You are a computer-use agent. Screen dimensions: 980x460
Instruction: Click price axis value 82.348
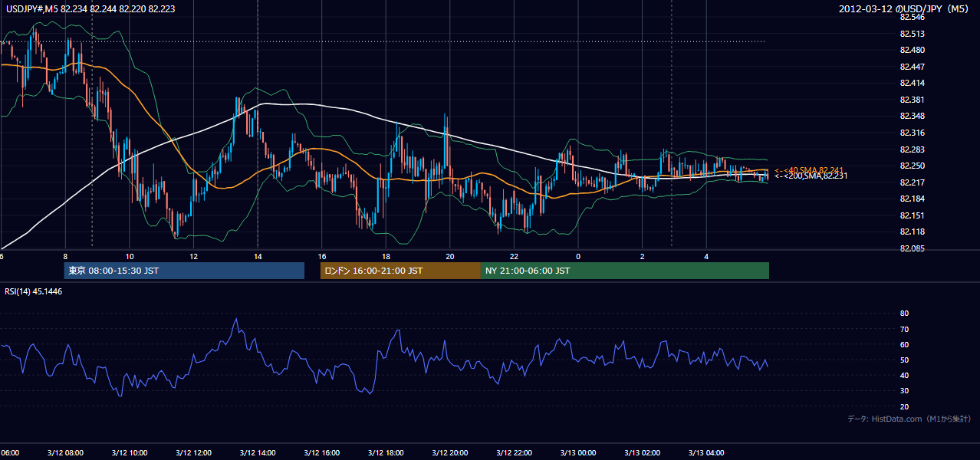pyautogui.click(x=912, y=116)
